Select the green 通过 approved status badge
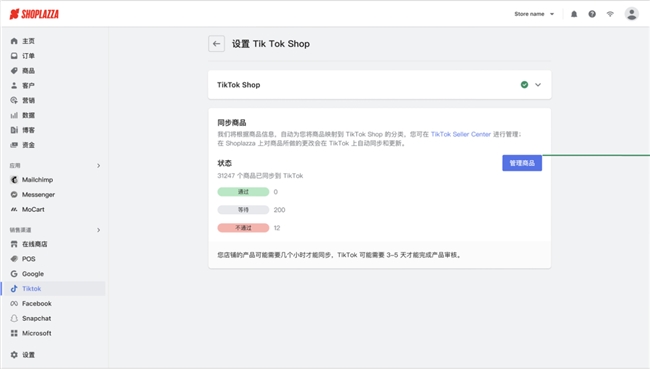This screenshot has height=369, width=650. pos(243,192)
